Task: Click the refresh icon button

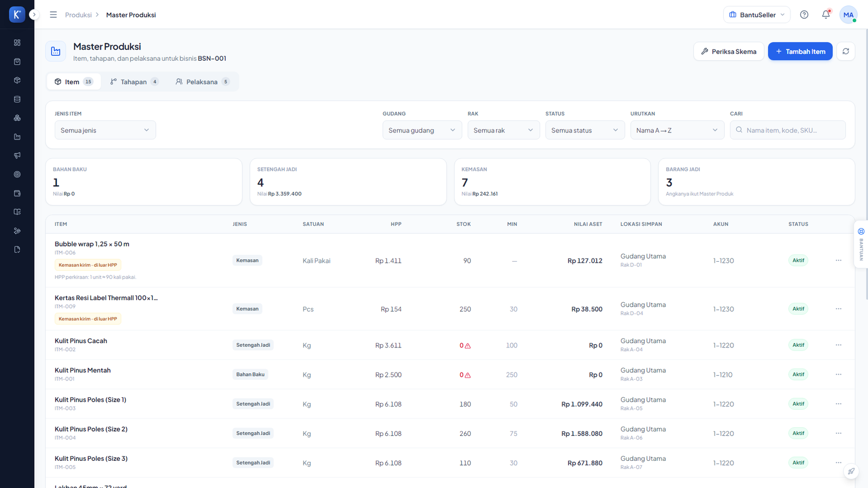Action: (x=846, y=52)
